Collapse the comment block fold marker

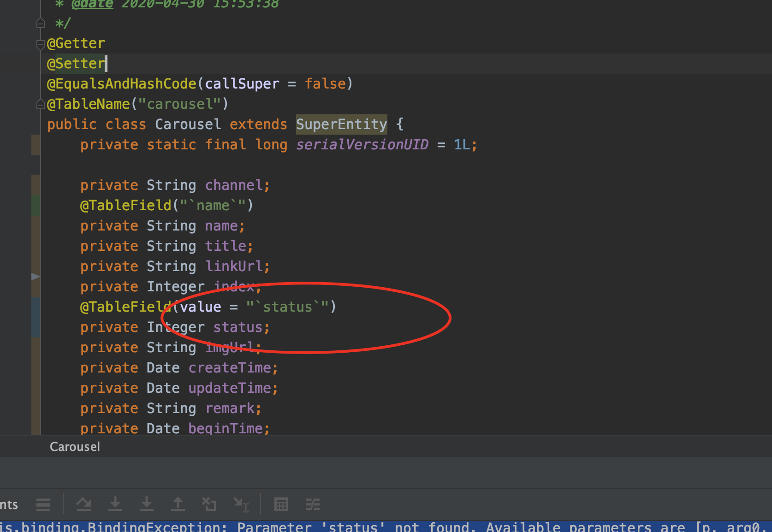(41, 23)
